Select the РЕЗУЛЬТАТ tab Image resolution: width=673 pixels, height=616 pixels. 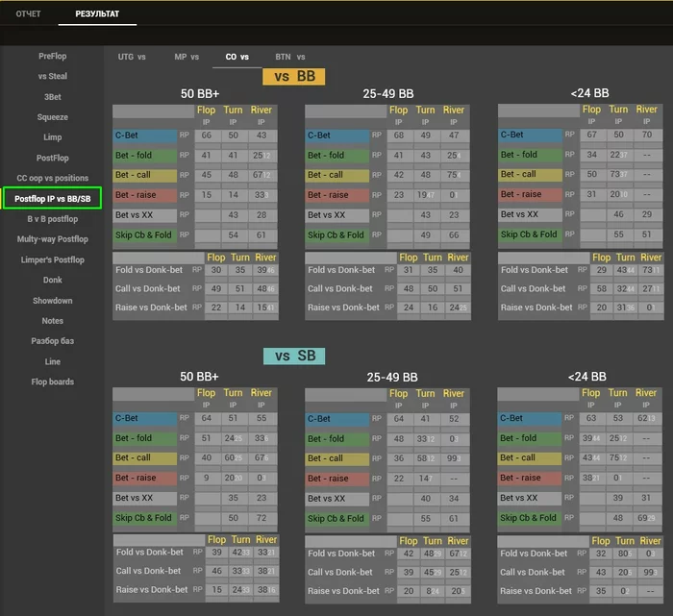click(97, 13)
